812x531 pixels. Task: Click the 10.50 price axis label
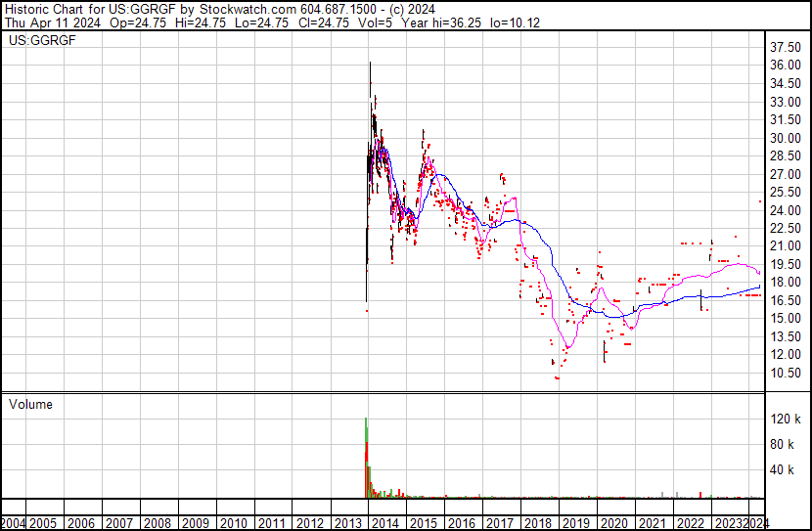(787, 373)
